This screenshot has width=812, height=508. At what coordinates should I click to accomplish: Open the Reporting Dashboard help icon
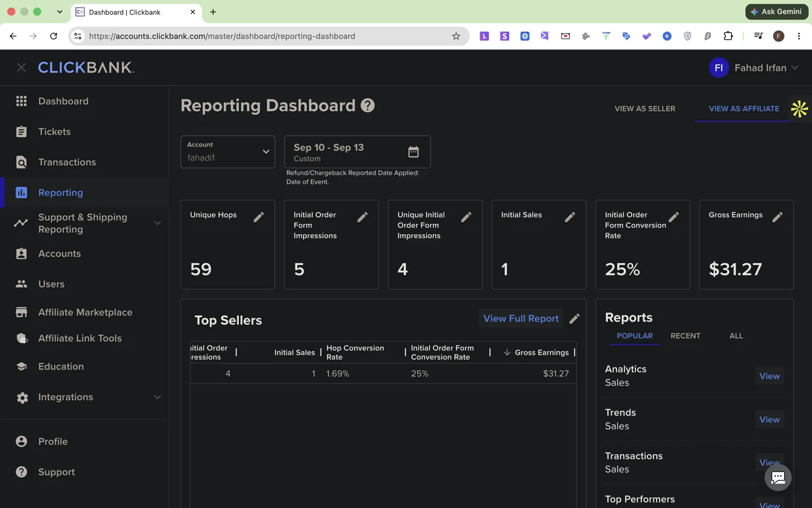[x=368, y=105]
